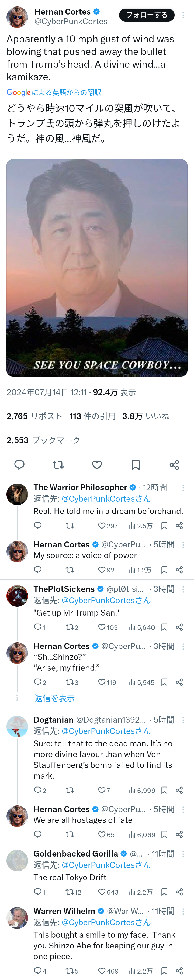Click the follow button on the main post

click(x=147, y=15)
